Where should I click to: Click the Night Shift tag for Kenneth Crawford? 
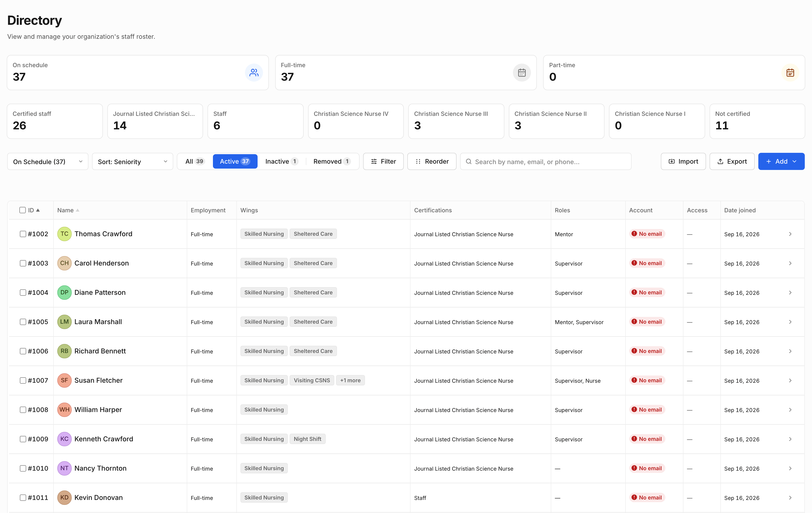click(307, 439)
